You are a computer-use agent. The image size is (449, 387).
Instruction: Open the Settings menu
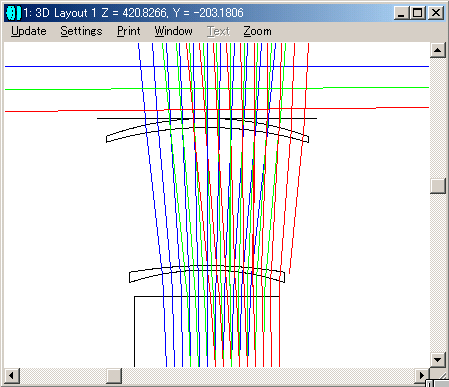81,31
